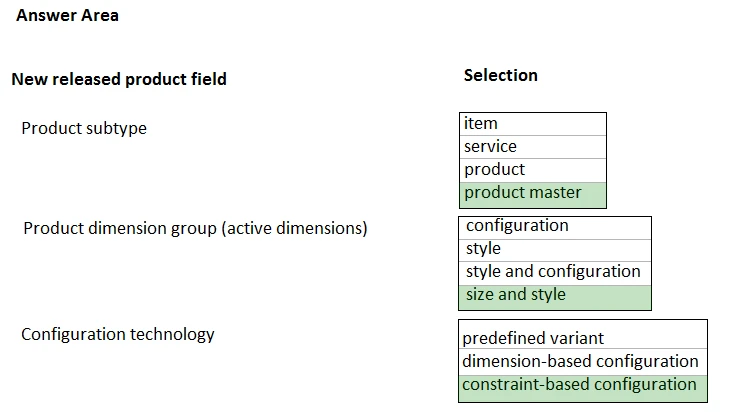
Task: Click the 'Answer Area' heading
Action: 67,15
